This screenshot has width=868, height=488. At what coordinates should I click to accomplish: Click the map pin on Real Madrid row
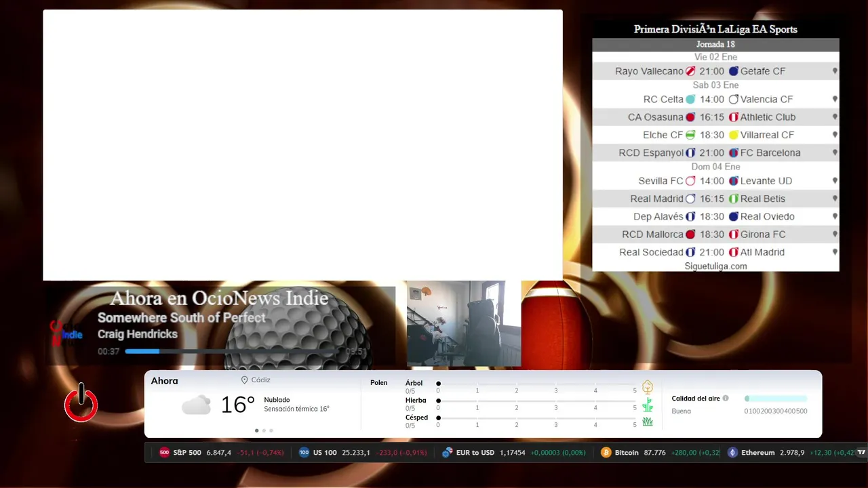pos(835,199)
